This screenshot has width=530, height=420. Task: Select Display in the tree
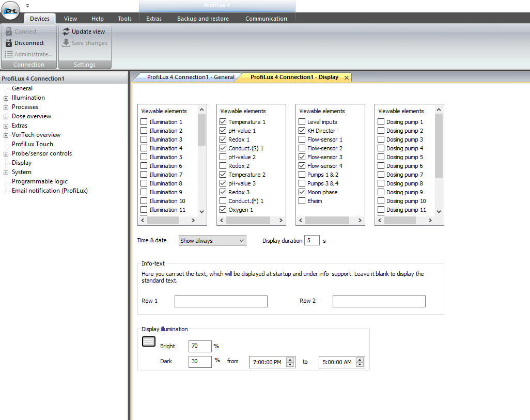coord(22,163)
